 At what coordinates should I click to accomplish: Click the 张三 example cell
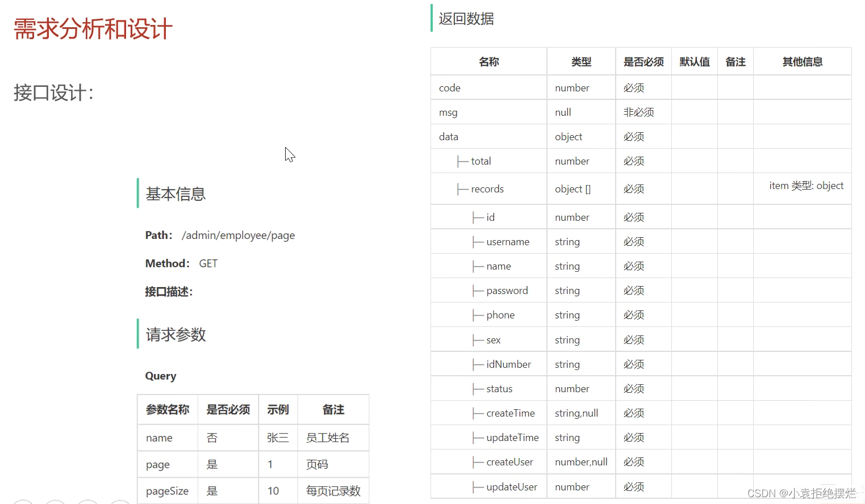278,438
